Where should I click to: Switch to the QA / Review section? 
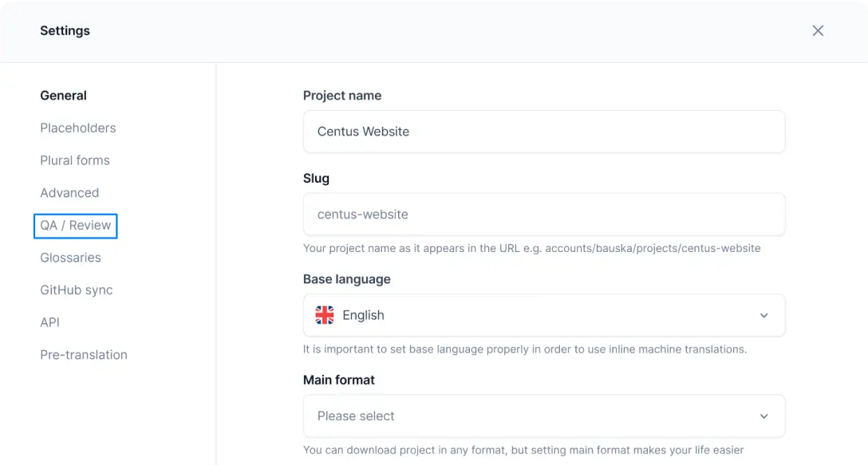(75, 226)
